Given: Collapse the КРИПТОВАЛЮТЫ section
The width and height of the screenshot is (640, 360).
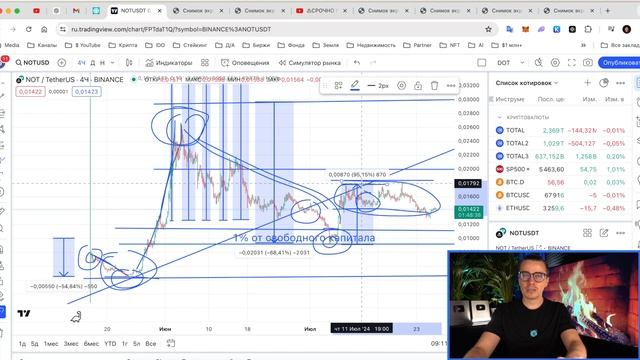Looking at the screenshot, I should click(499, 117).
